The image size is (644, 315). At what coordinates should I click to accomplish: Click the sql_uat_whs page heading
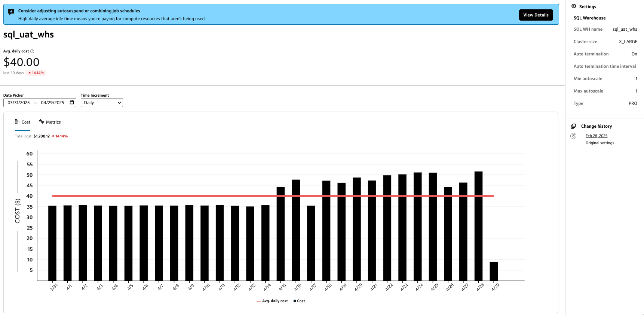tap(28, 34)
